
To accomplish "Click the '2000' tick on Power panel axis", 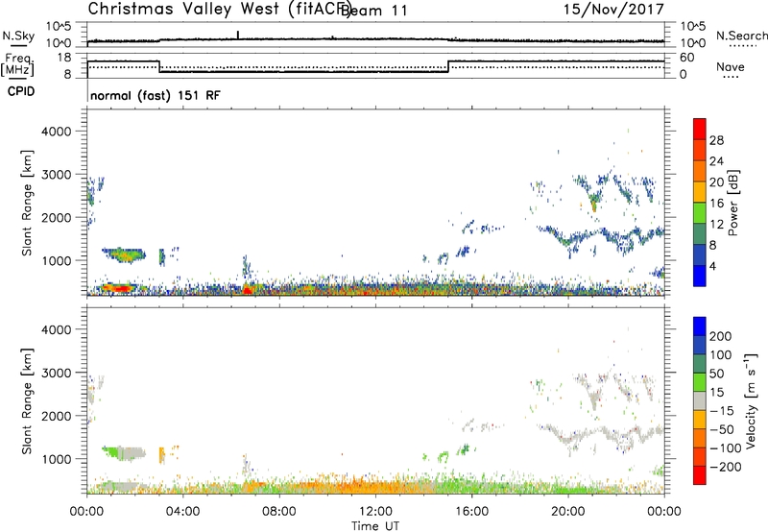I will (x=57, y=217).
